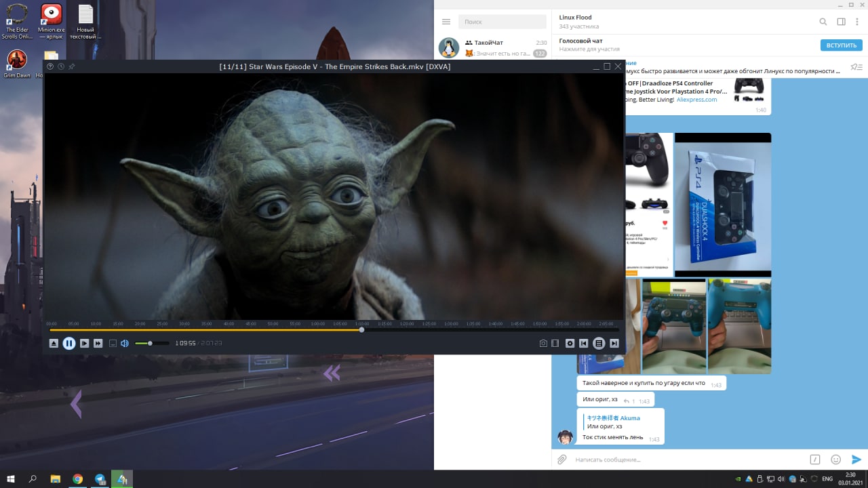868x488 pixels.
Task: Click the Telegram search field Поиск
Action: click(502, 22)
